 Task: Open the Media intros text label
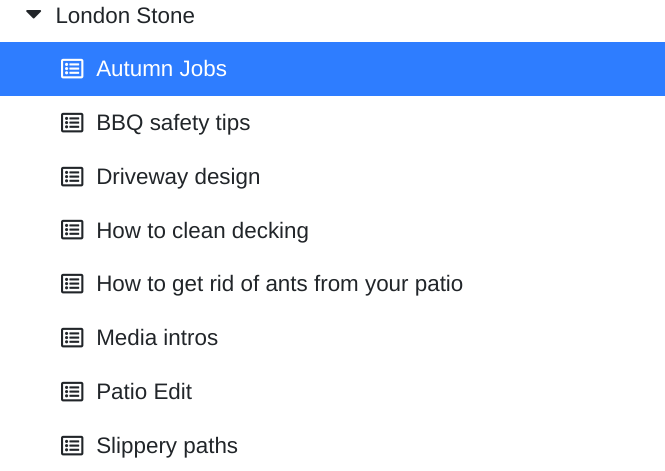coord(157,338)
